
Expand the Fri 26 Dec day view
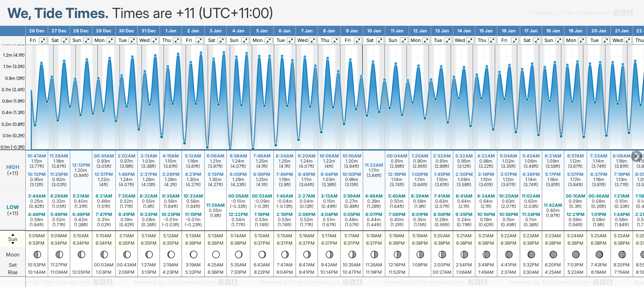pyautogui.click(x=43, y=40)
